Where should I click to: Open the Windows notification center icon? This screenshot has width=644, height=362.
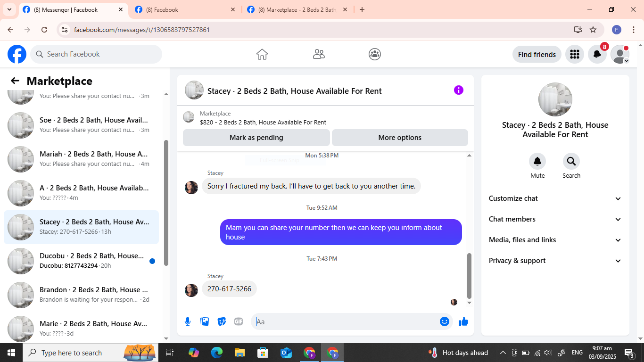pos(629,353)
